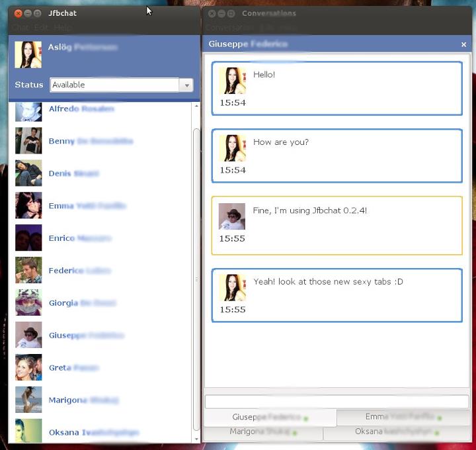The height and width of the screenshot is (450, 476).
Task: Click the Available status combo box
Action: 114,85
